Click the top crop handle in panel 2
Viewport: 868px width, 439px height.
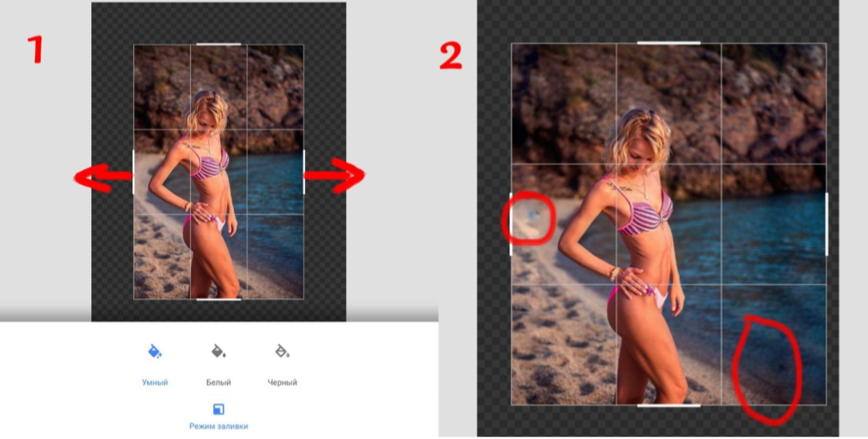click(668, 42)
